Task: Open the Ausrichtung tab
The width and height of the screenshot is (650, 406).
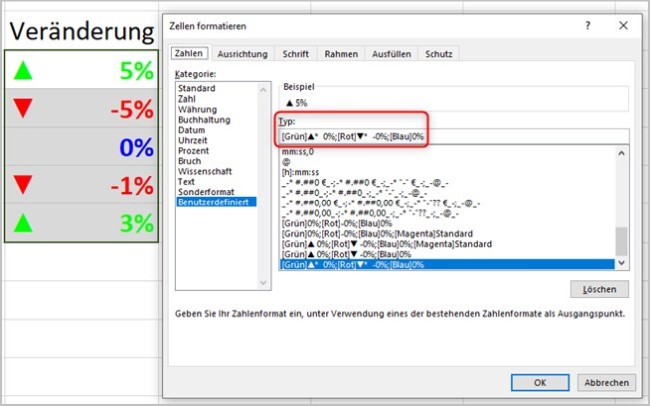Action: (243, 54)
